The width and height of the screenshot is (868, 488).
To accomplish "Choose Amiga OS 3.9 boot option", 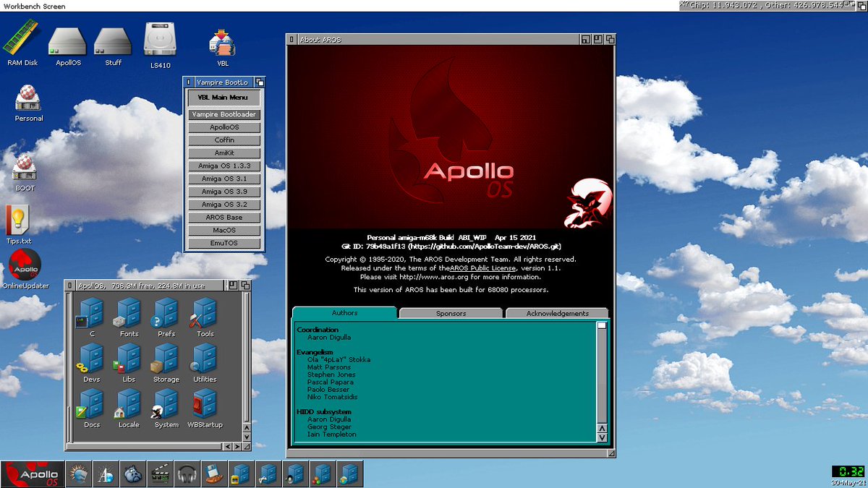I will (224, 192).
